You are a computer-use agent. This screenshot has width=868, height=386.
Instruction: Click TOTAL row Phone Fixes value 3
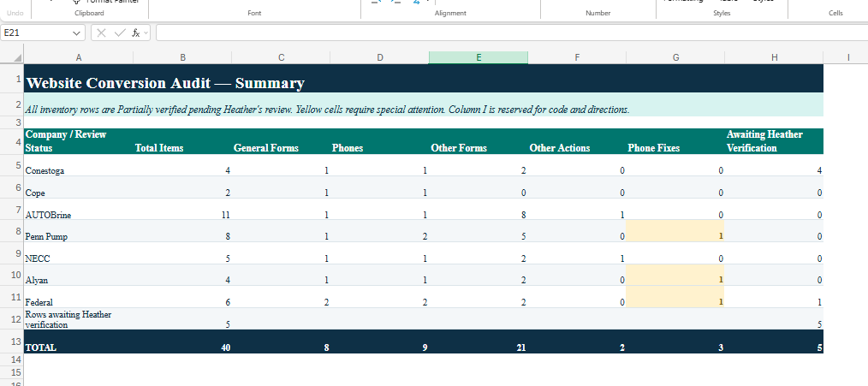[x=675, y=341]
